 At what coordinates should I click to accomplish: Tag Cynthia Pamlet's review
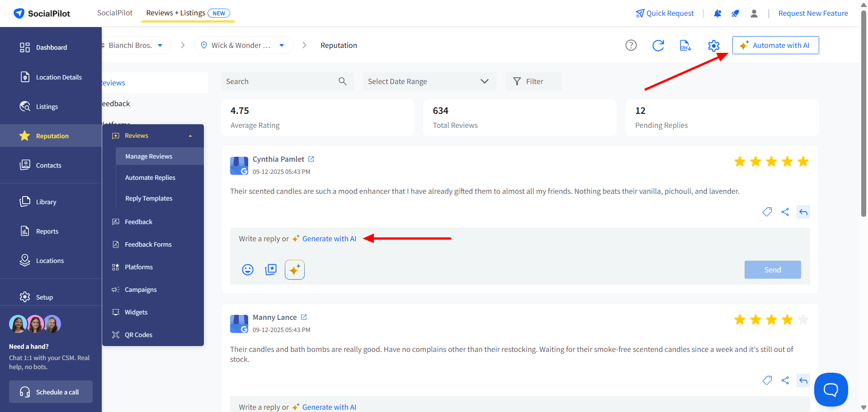[x=767, y=212]
